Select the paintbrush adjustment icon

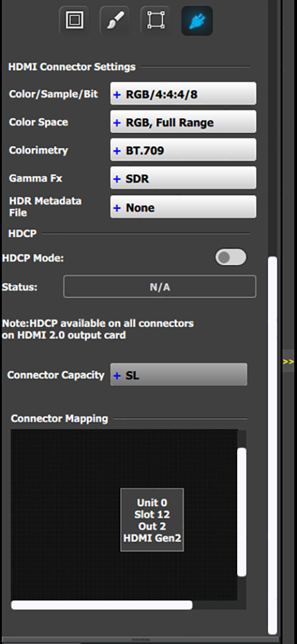115,20
